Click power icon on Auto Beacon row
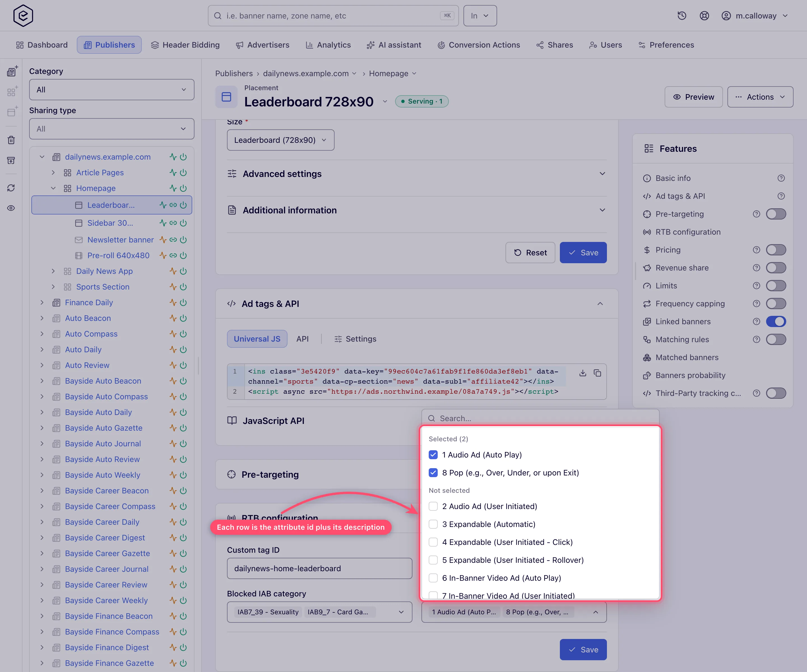 click(183, 318)
